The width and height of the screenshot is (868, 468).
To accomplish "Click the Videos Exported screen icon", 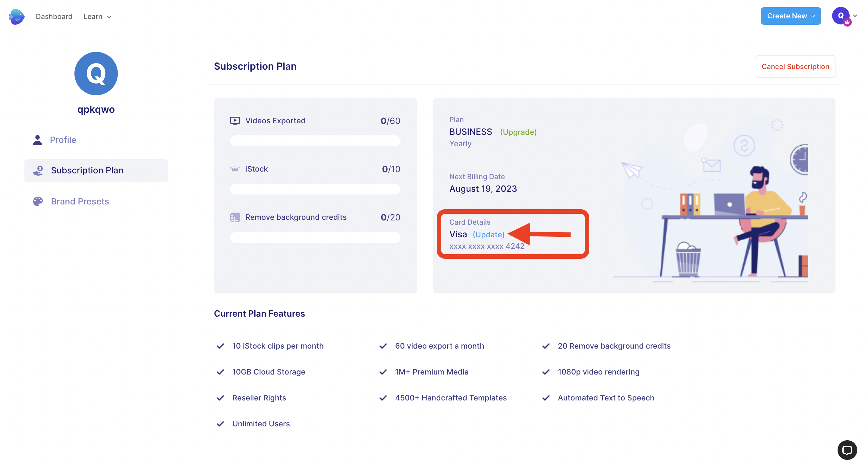I will [235, 121].
